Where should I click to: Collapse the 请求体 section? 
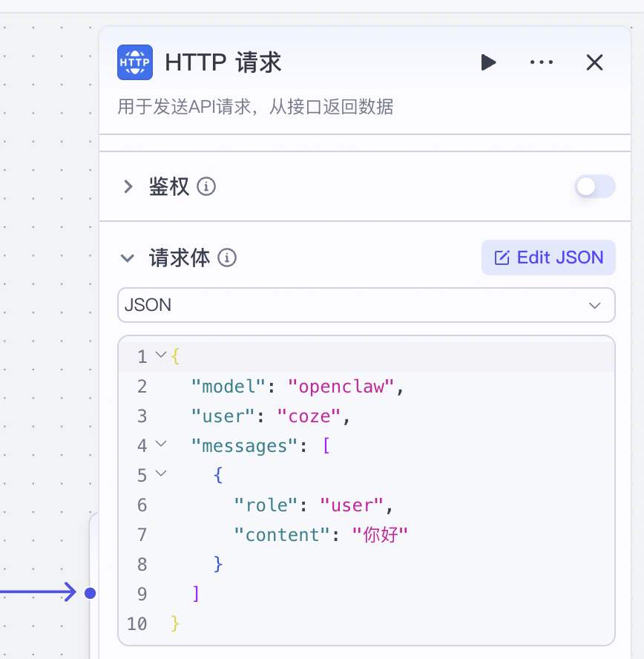[128, 258]
